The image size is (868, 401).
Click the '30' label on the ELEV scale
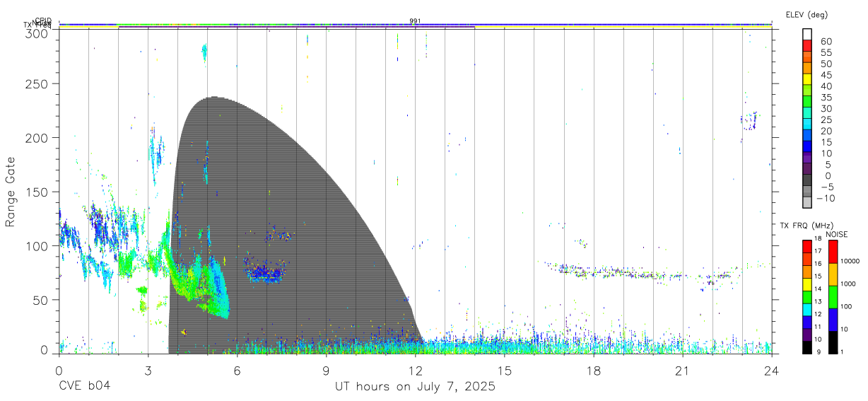[x=827, y=108]
